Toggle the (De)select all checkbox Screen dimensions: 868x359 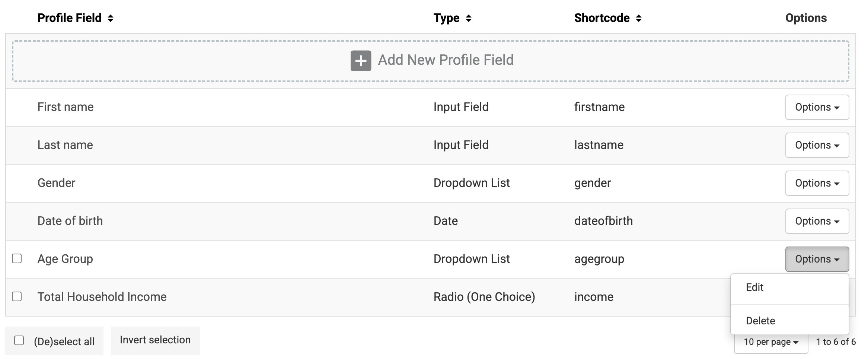pos(19,341)
